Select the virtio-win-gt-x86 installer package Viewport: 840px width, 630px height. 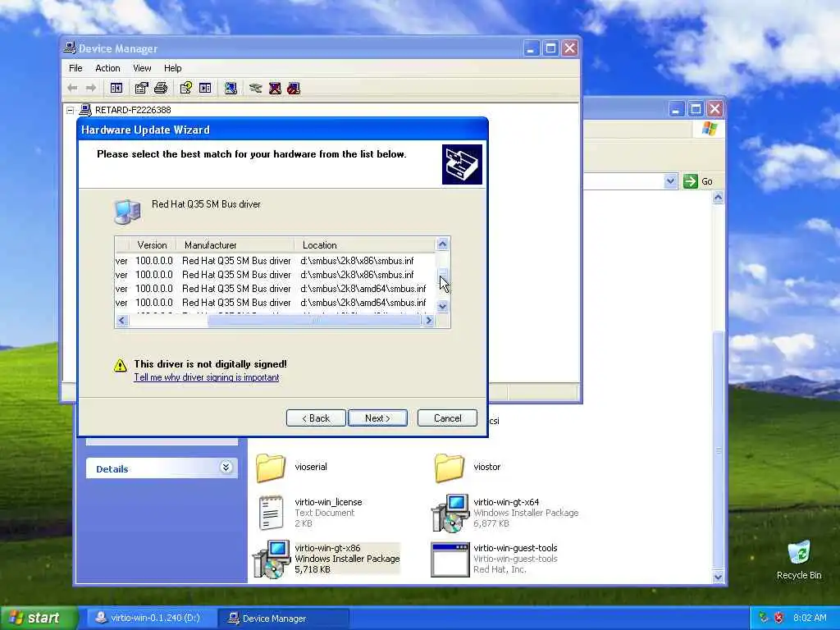pos(326,559)
